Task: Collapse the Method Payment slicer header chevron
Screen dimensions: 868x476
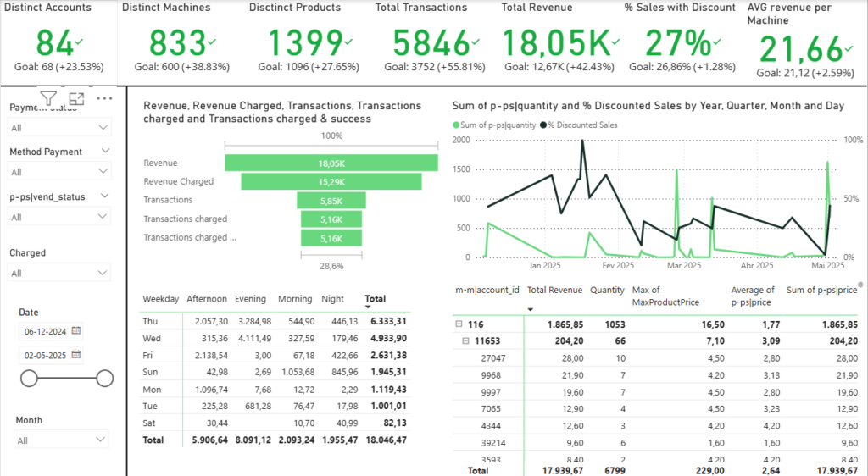Action: coord(104,152)
